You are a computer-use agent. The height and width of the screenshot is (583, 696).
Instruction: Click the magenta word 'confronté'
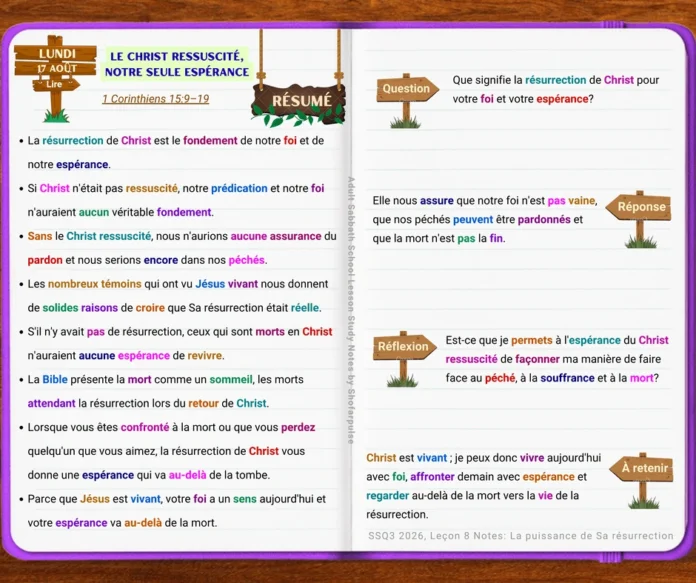click(x=145, y=428)
